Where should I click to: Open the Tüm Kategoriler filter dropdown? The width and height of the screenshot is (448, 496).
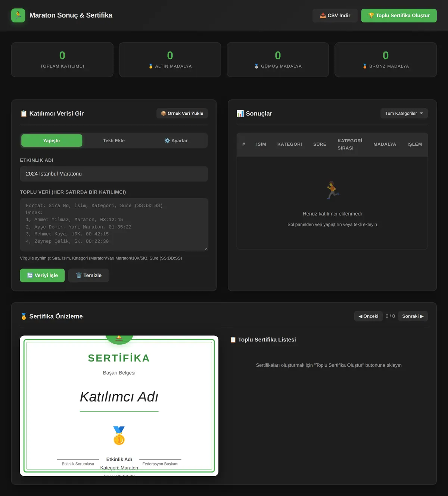tap(404, 114)
